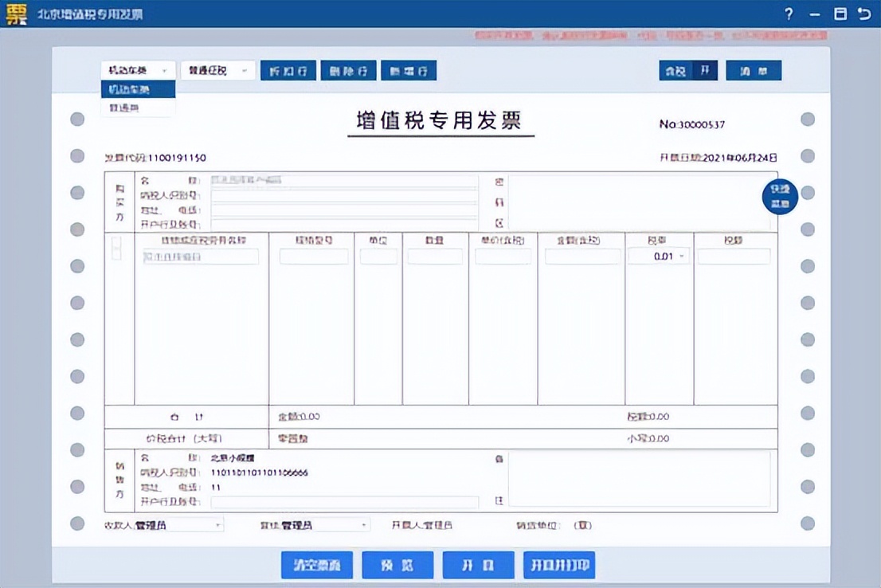
Task: Open the 普通征税 taxation method dropdown
Action: point(216,70)
